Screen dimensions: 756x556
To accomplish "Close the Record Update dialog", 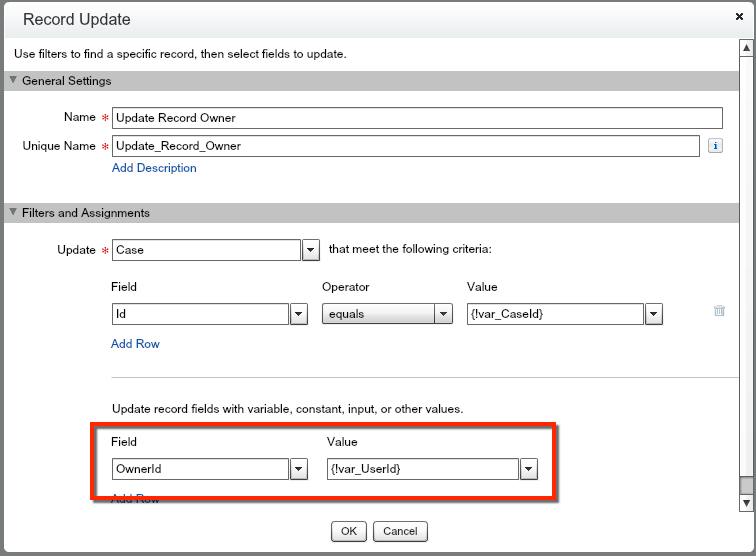I will click(739, 18).
